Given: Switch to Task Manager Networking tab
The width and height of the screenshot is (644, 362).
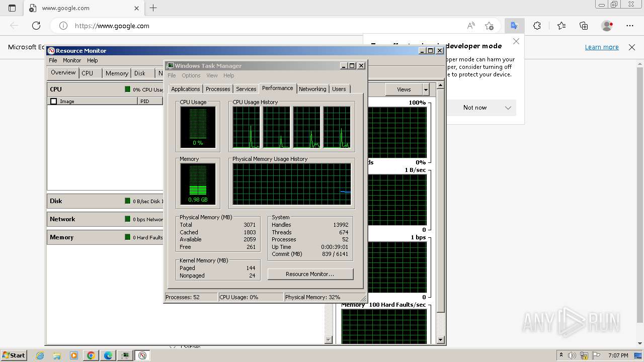Looking at the screenshot, I should [312, 89].
